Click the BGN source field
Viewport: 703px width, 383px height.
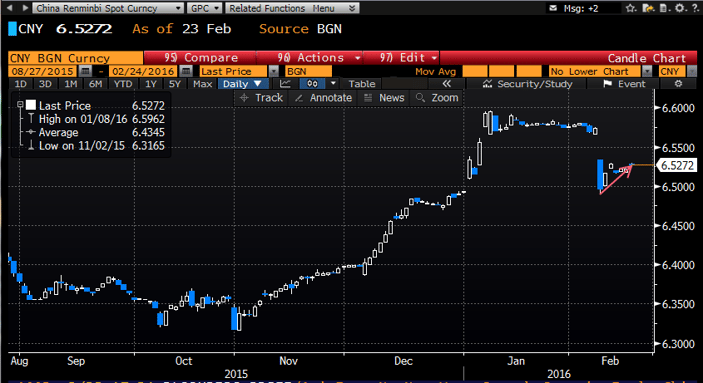308,71
